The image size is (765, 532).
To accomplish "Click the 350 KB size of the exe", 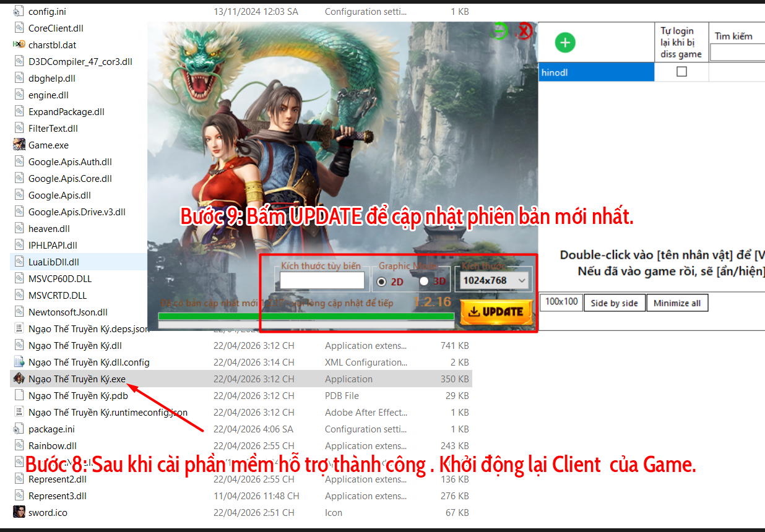I will pos(455,379).
